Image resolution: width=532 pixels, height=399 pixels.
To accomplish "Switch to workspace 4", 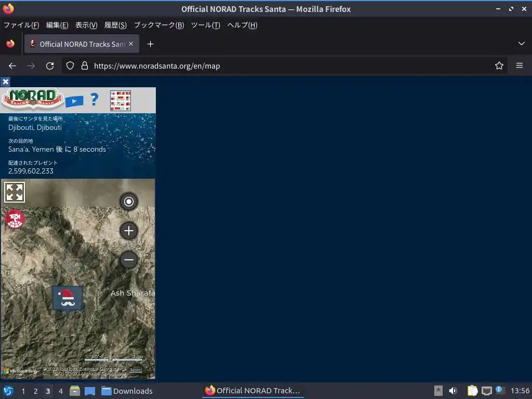I will click(61, 391).
